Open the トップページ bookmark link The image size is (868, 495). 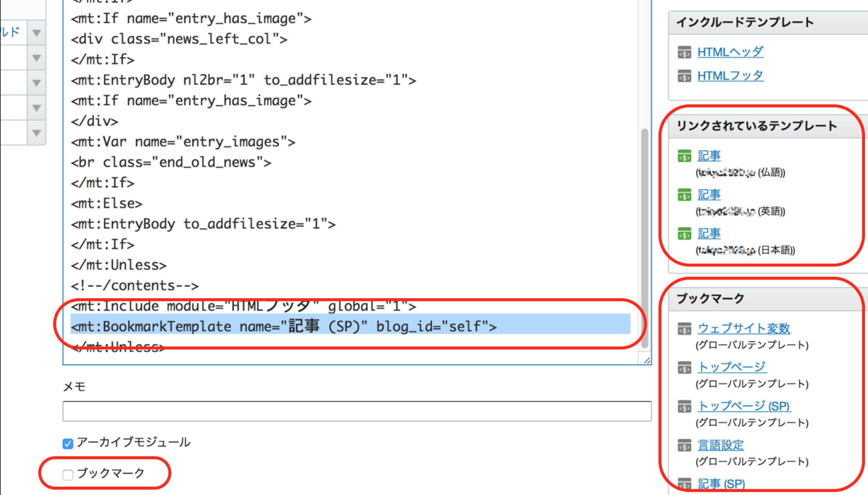[x=732, y=367]
